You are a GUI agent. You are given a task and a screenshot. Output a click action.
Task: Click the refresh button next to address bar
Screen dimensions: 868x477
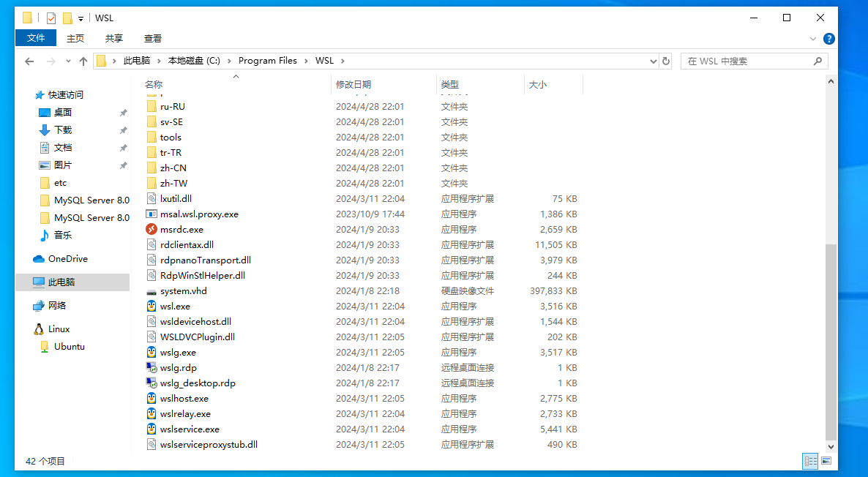[x=666, y=61]
